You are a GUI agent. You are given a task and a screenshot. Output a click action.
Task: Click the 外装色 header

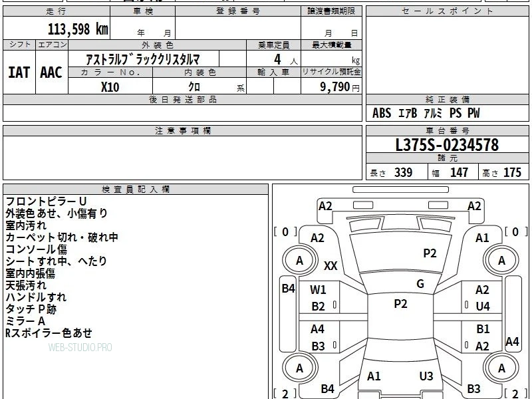(x=158, y=45)
